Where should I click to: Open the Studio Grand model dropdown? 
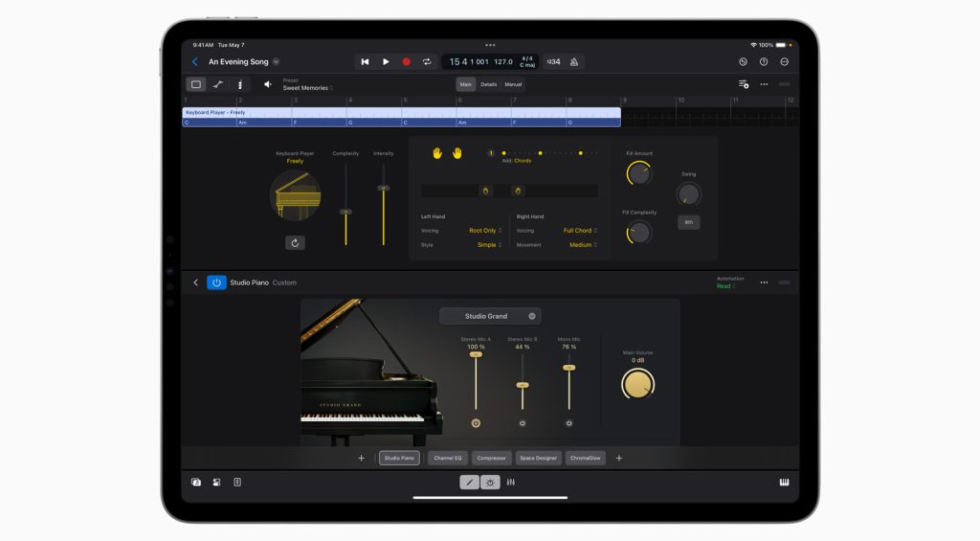point(490,317)
